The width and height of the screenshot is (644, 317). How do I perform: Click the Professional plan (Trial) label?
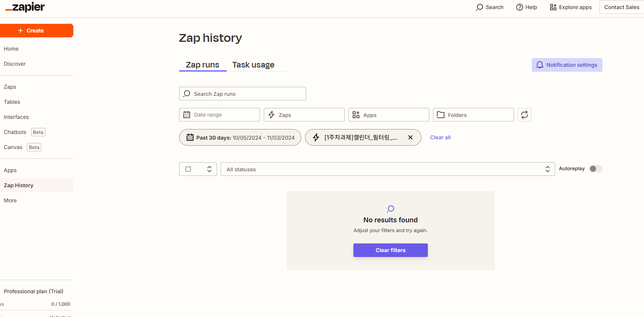34,291
